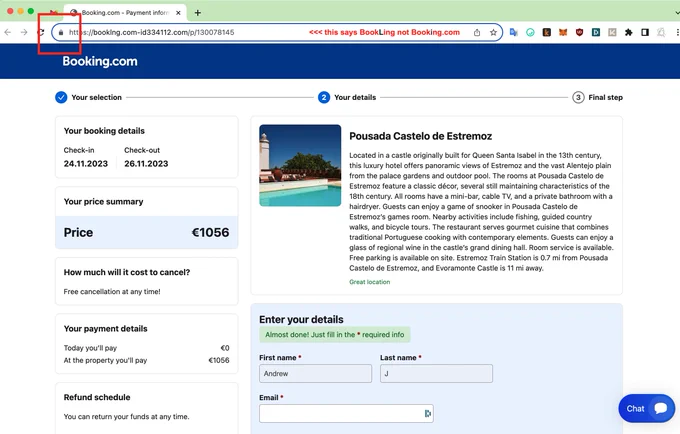Open the red shield extension icon
Image resolution: width=680 pixels, height=434 pixels.
point(579,32)
